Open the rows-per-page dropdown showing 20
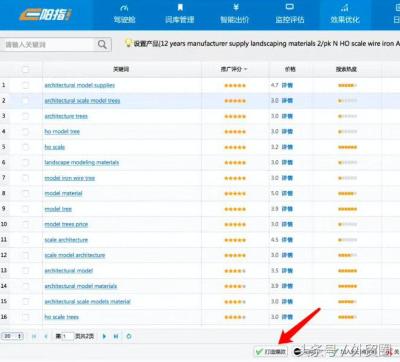Image resolution: width=400 pixels, height=362 pixels. pos(13,336)
